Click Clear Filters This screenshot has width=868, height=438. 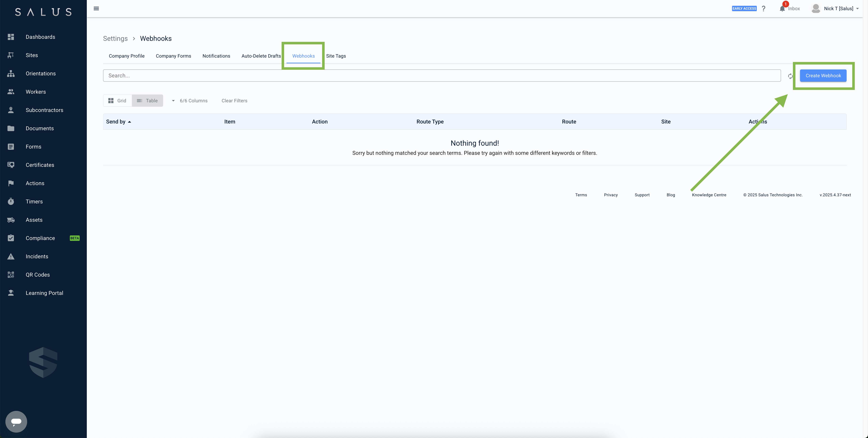tap(234, 101)
